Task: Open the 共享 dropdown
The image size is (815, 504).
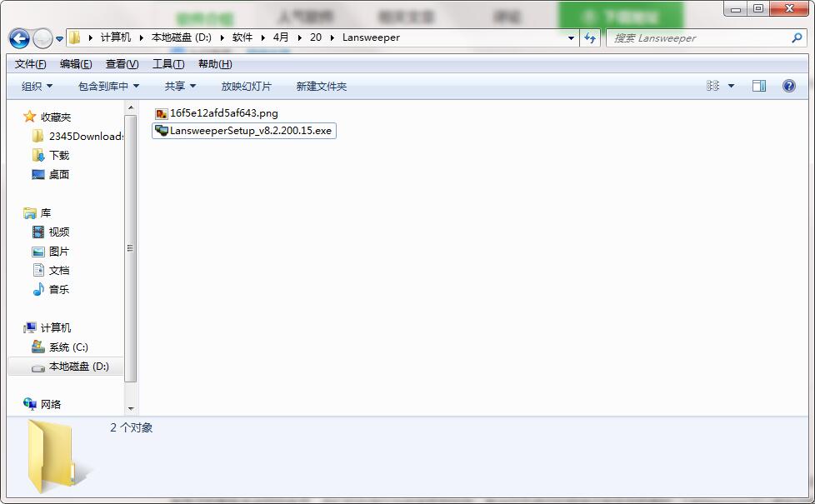Action: (x=180, y=87)
